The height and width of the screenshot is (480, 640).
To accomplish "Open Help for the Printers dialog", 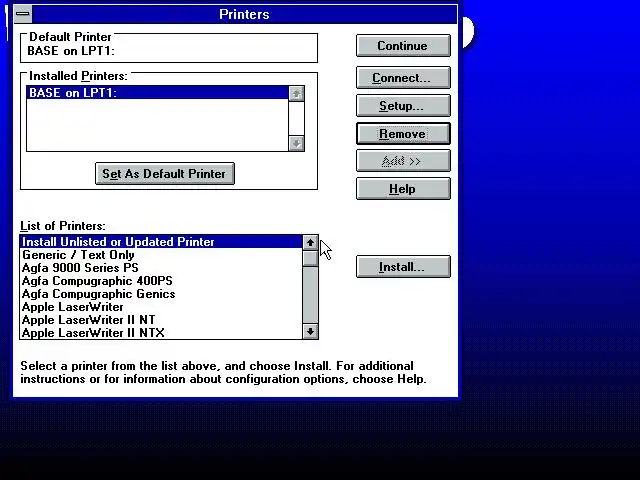I will click(403, 189).
